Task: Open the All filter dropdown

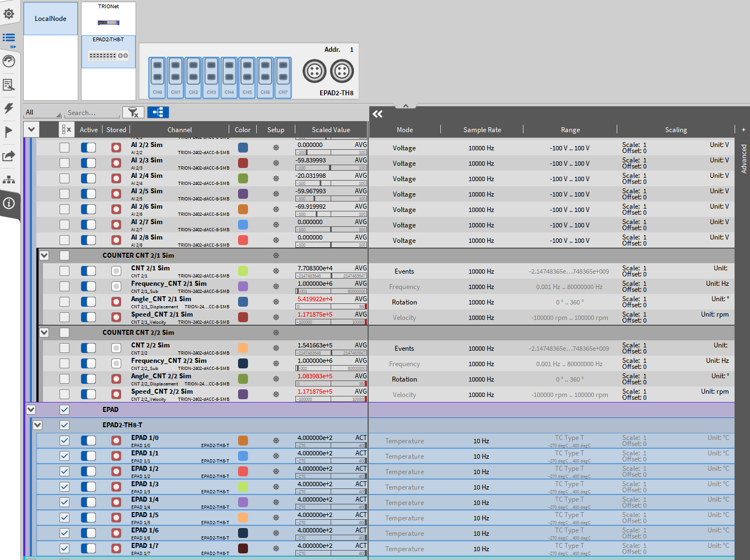Action: (x=43, y=112)
